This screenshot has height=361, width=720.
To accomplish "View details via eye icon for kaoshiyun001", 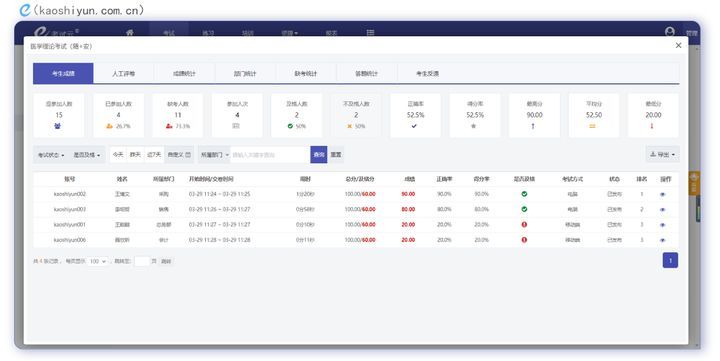I will pyautogui.click(x=662, y=225).
